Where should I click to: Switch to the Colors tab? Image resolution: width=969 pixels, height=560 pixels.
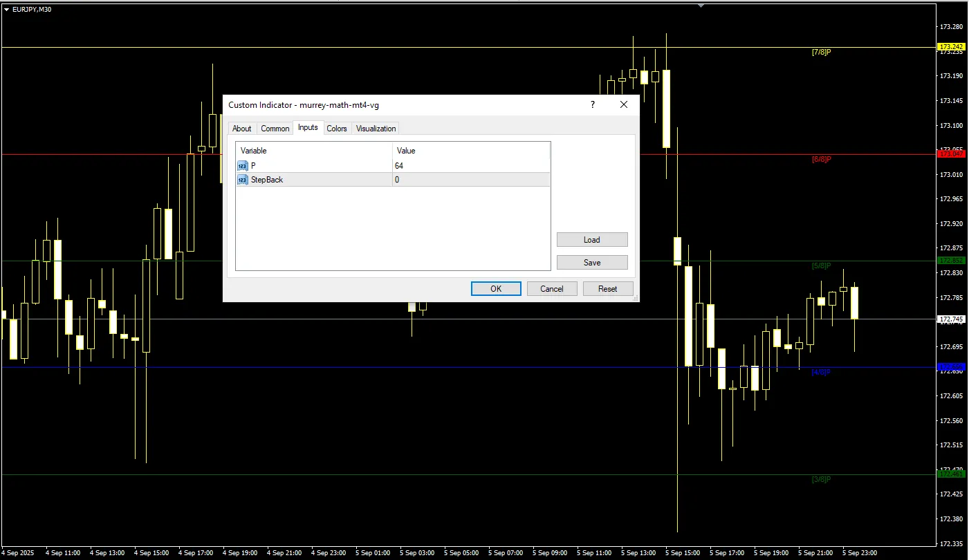tap(337, 129)
